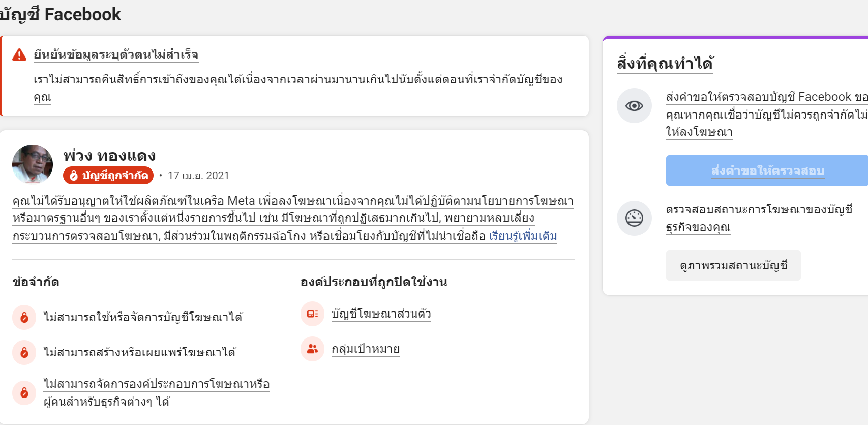Click the personal ad account icon
Image resolution: width=868 pixels, height=425 pixels.
coord(312,314)
